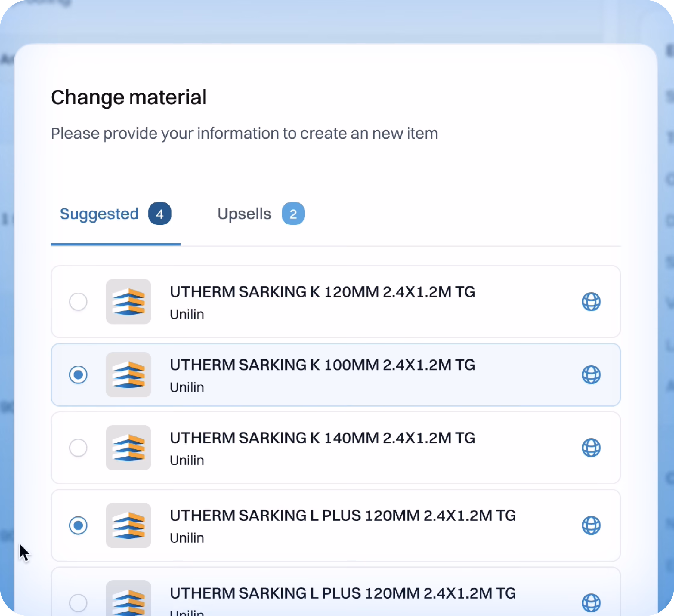
Task: Click "Unilin" on the selected L PLUS 120MM row
Action: click(187, 538)
